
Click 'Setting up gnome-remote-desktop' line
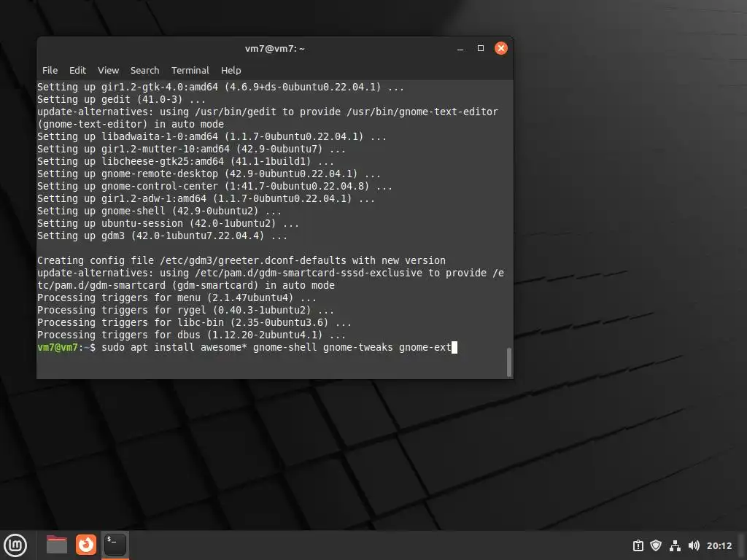pyautogui.click(x=209, y=174)
